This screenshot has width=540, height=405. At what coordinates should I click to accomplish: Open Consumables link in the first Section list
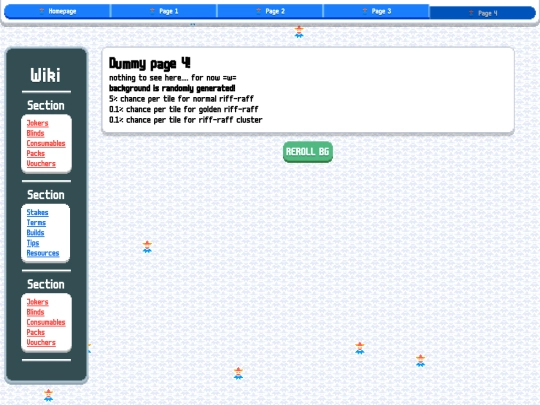pos(46,143)
